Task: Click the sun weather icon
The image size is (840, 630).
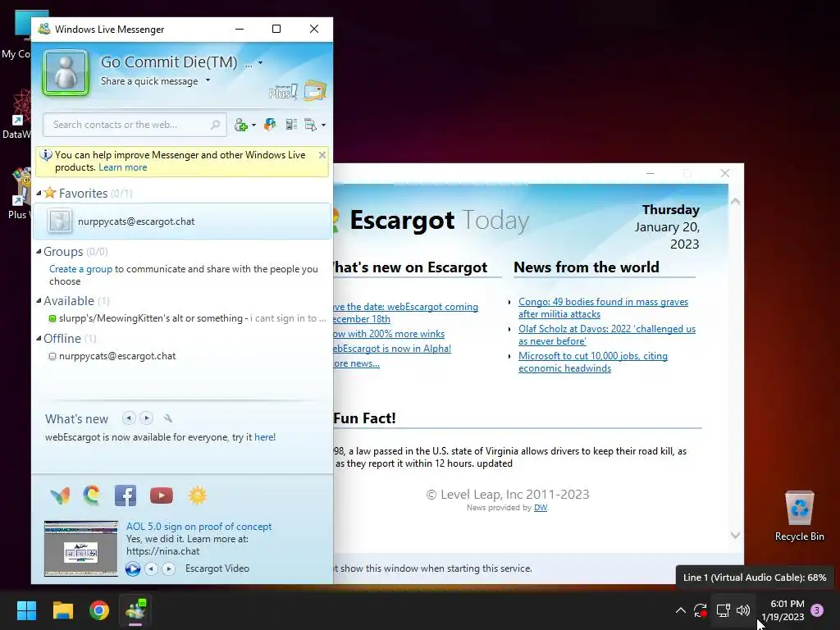Action: tap(197, 495)
